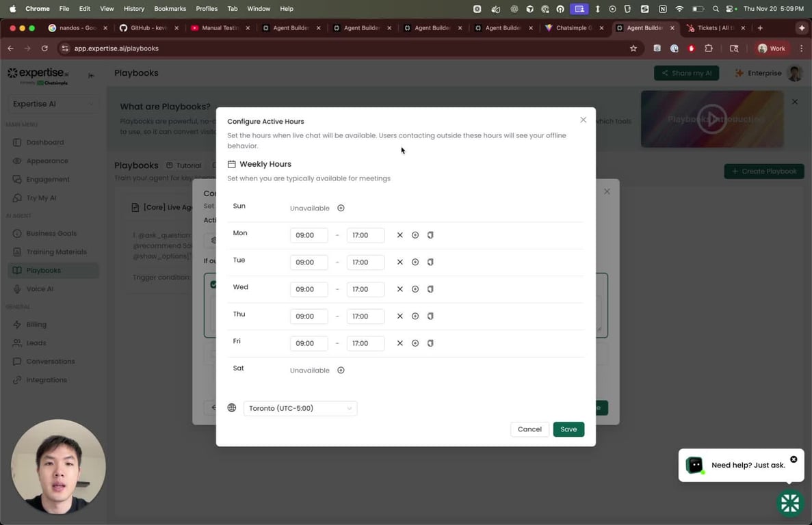
Task: Close the Configure Active Hours dialog
Action: [583, 120]
